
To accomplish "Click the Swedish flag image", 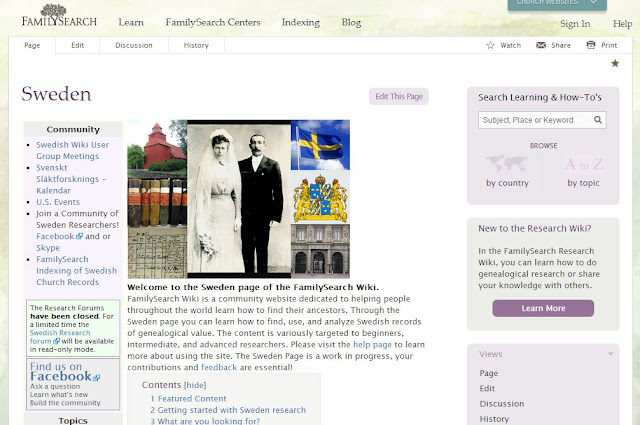I will [x=320, y=145].
